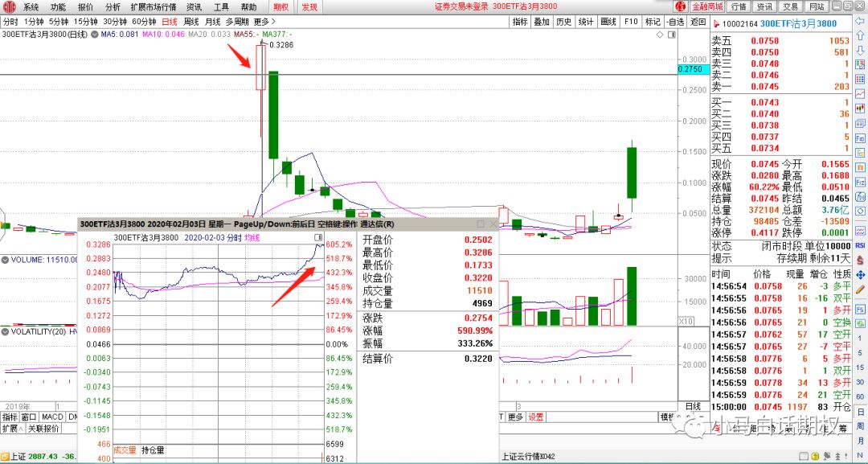Select the 分时 period tab
This screenshot has height=464, width=868.
click(x=10, y=22)
